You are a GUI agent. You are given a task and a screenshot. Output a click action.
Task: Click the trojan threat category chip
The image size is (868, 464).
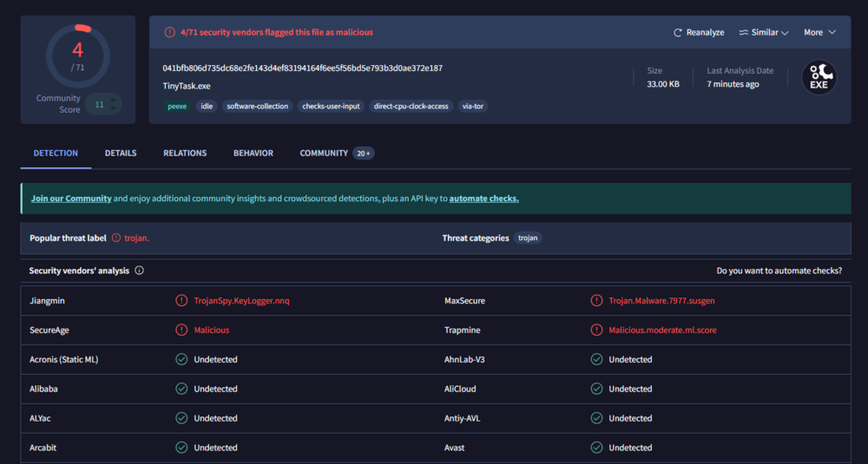528,238
